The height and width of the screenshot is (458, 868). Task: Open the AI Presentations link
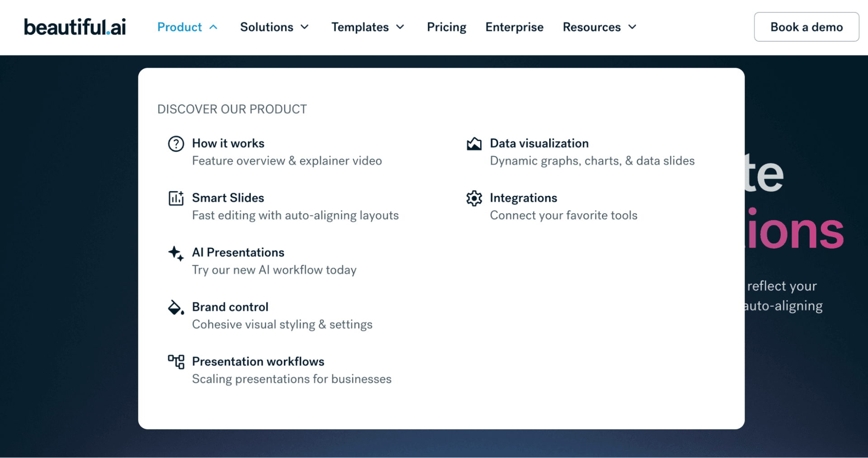click(238, 253)
